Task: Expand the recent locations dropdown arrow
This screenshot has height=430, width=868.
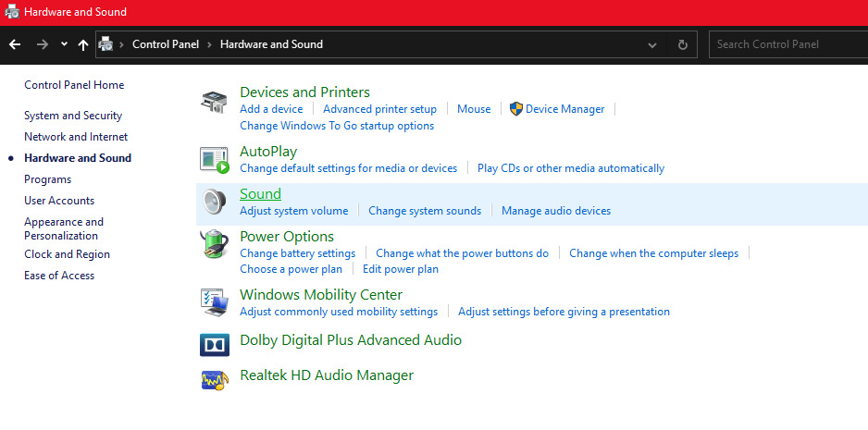Action: click(64, 44)
